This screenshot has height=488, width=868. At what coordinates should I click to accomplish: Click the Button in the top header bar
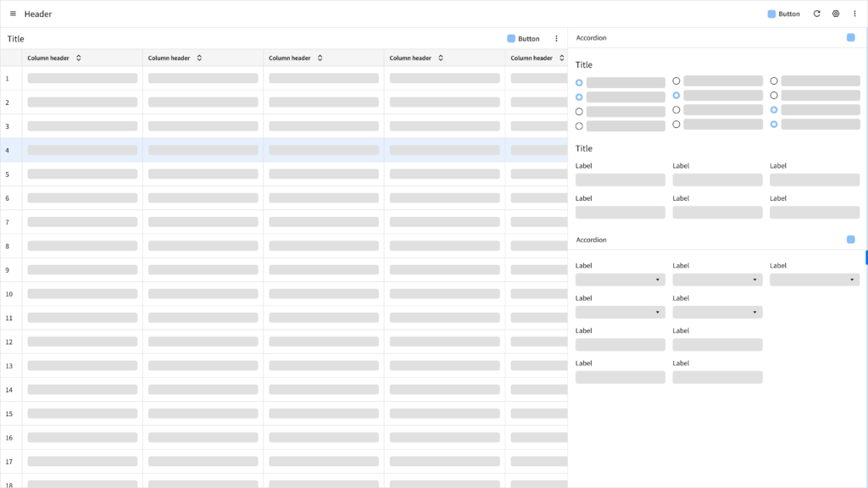click(x=783, y=14)
